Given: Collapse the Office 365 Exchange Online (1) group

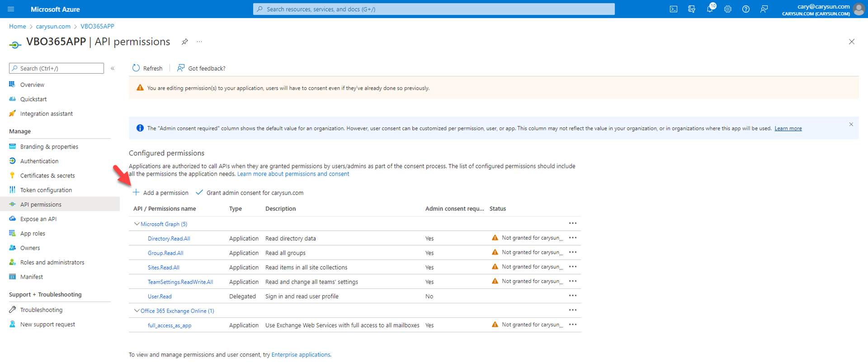Looking at the screenshot, I should click(137, 311).
